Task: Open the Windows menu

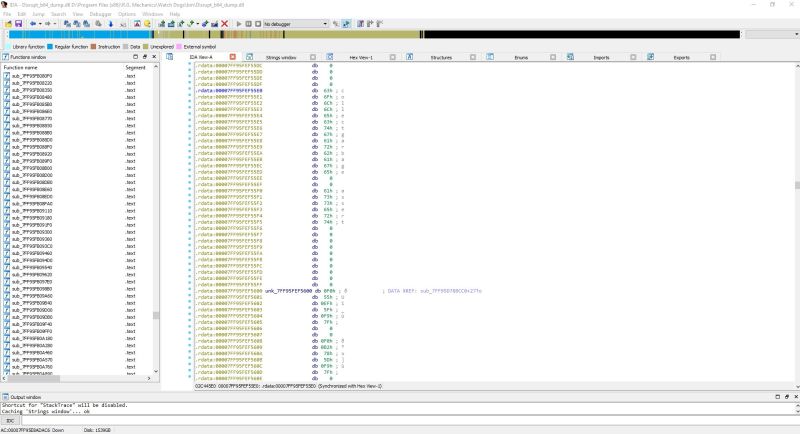Action: click(152, 14)
